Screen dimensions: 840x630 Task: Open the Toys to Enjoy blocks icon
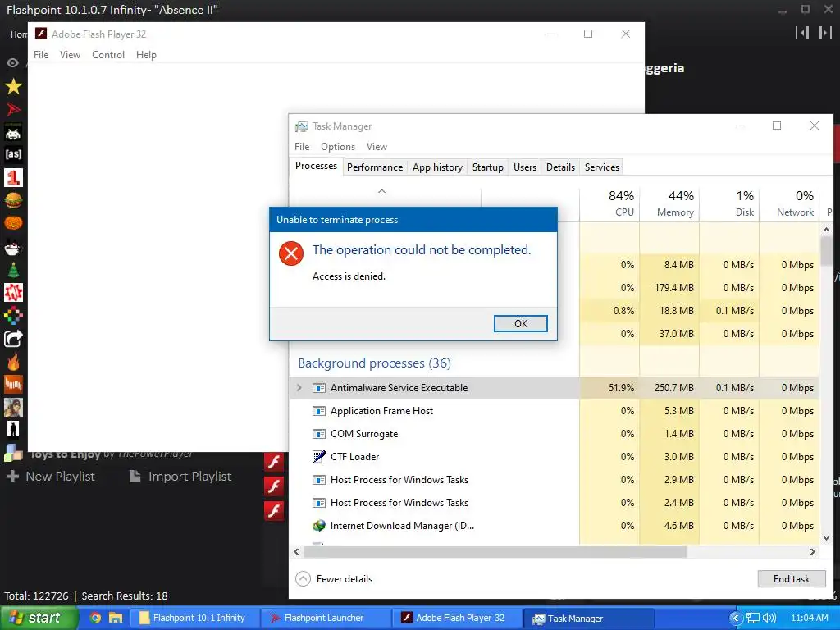13,453
